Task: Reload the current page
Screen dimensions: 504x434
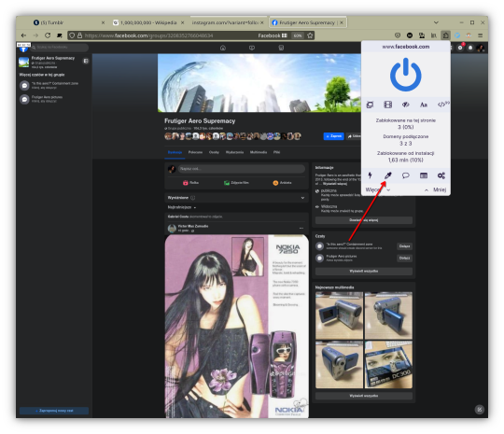Action: click(x=48, y=35)
